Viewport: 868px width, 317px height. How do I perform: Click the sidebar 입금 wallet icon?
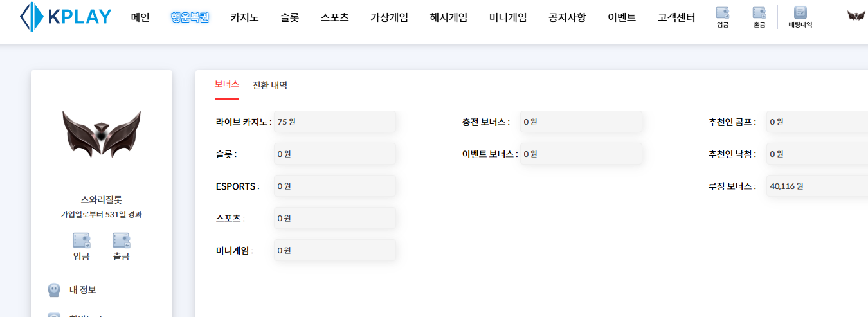(82, 240)
